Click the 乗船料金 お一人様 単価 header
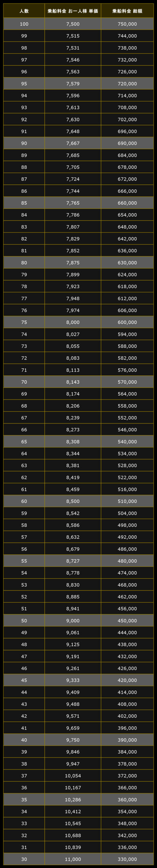This screenshot has height=868, width=157. pos(73,11)
